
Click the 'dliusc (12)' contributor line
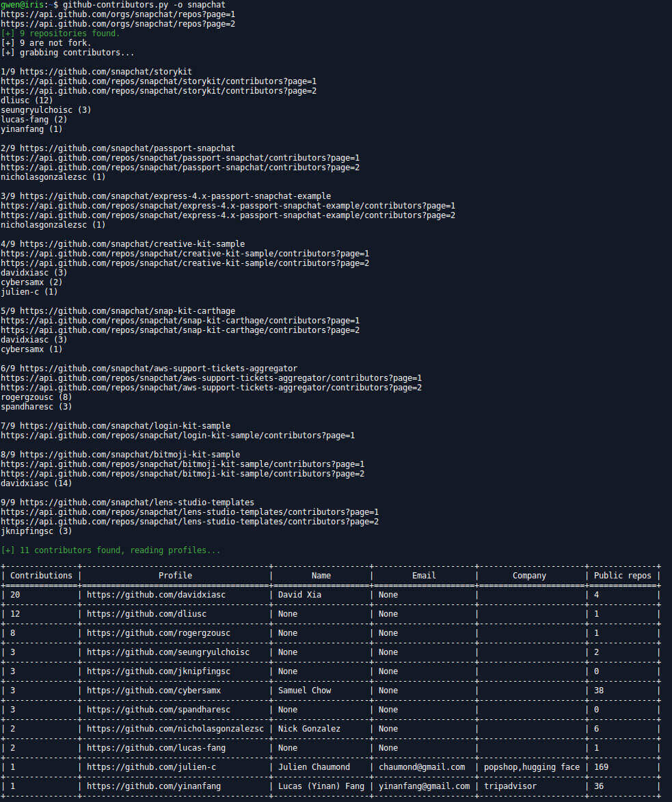point(27,101)
